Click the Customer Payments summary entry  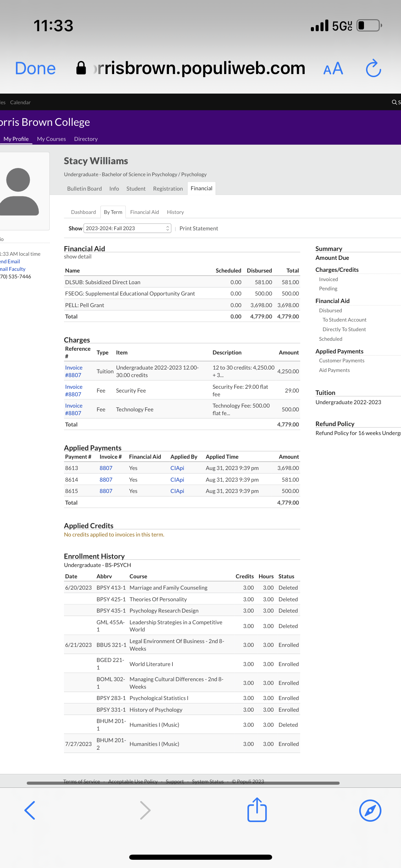pos(342,361)
